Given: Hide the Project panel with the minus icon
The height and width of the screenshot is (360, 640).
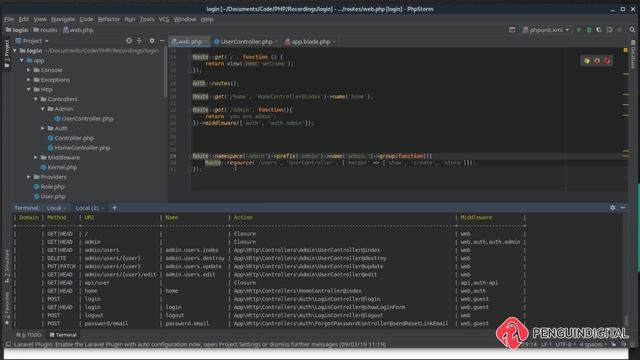Looking at the screenshot, I should point(162,41).
